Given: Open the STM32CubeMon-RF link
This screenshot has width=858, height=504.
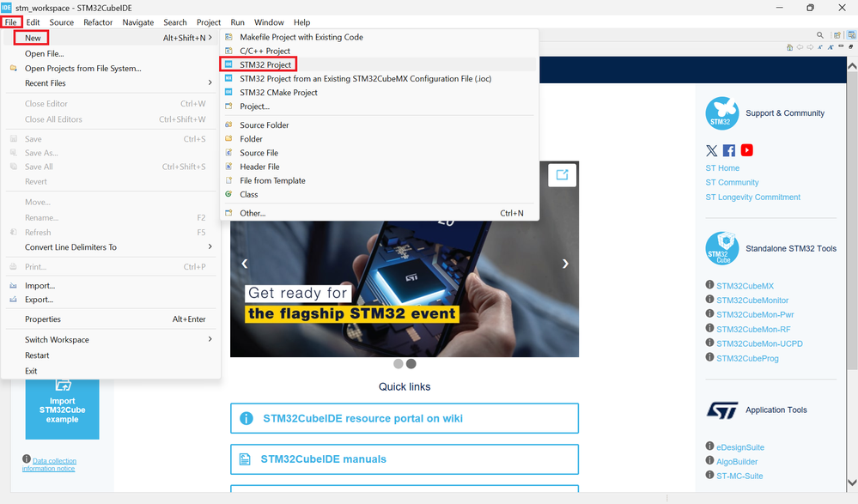Looking at the screenshot, I should [x=753, y=330].
